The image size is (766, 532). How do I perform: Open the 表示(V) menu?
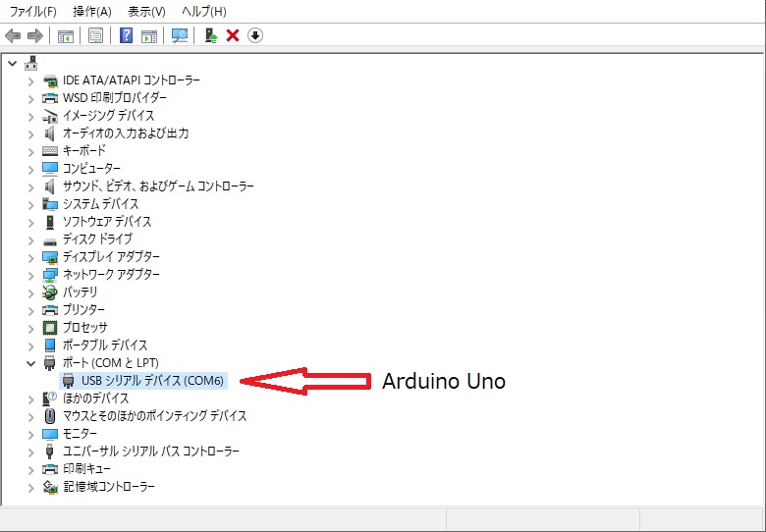tap(146, 11)
